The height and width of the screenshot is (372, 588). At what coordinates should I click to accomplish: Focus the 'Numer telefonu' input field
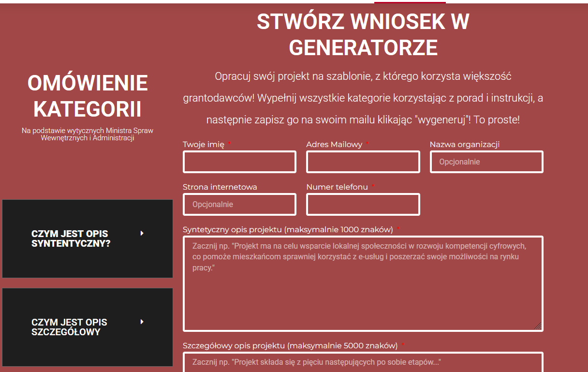363,205
